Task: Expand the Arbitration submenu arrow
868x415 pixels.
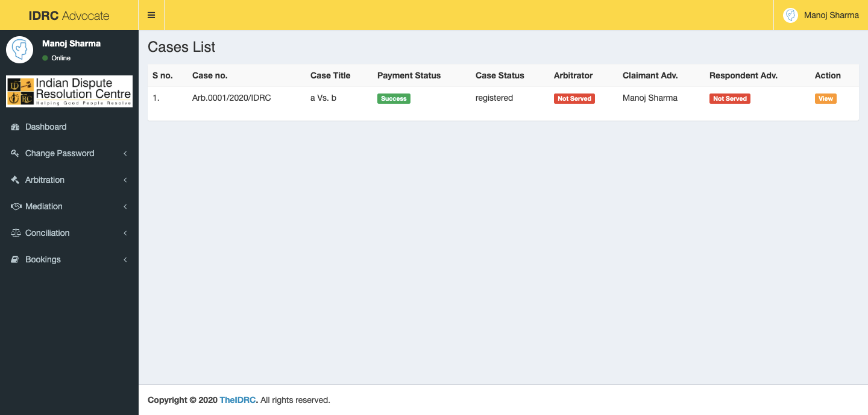Action: [x=125, y=180]
